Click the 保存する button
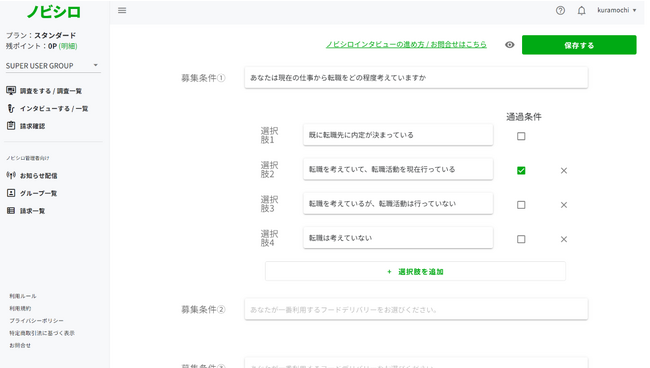 [579, 45]
